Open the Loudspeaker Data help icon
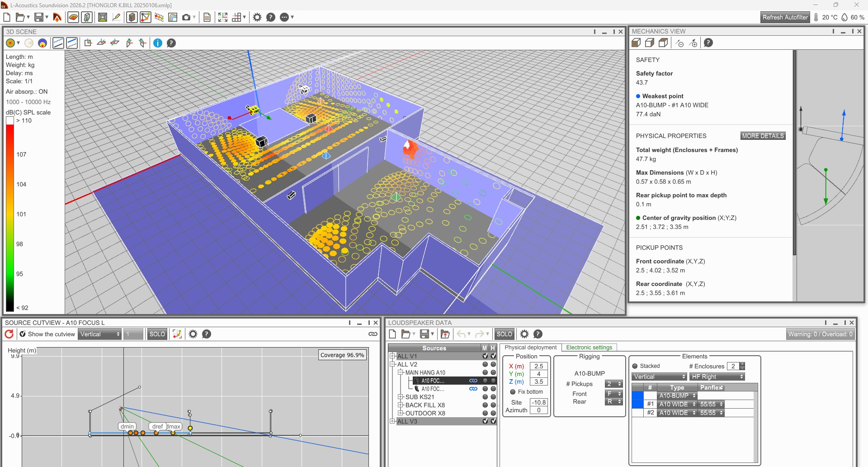The height and width of the screenshot is (467, 868). 538,334
